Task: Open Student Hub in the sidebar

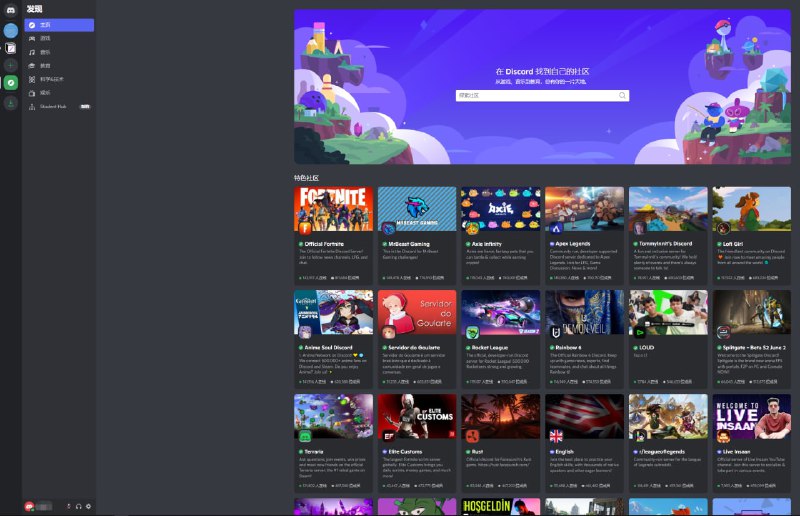Action: pyautogui.click(x=53, y=105)
